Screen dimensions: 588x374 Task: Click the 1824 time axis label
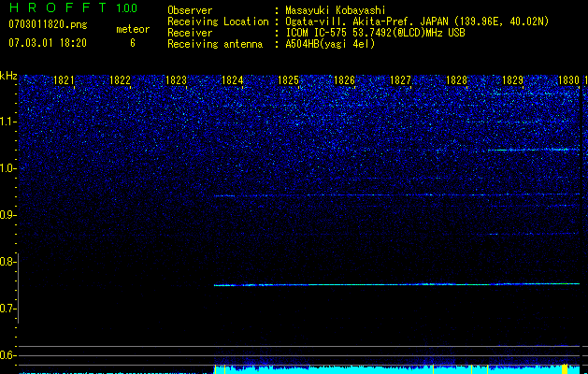[233, 80]
